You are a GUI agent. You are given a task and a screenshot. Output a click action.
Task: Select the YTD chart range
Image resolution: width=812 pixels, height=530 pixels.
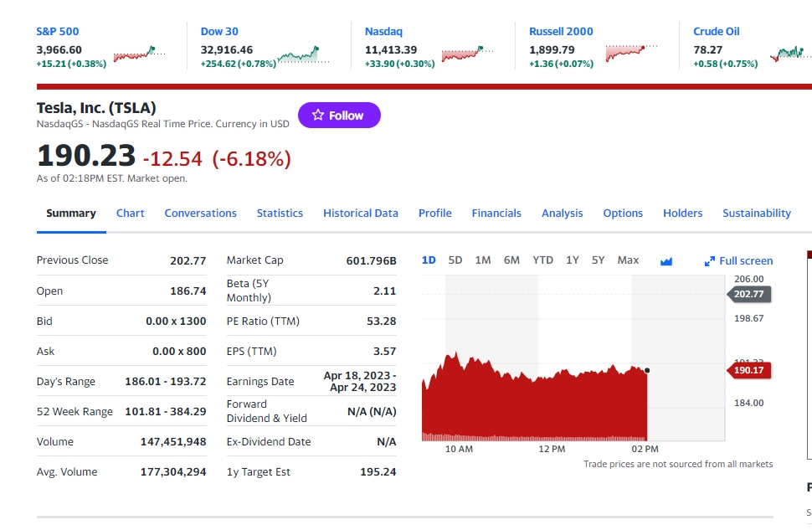[x=543, y=260]
